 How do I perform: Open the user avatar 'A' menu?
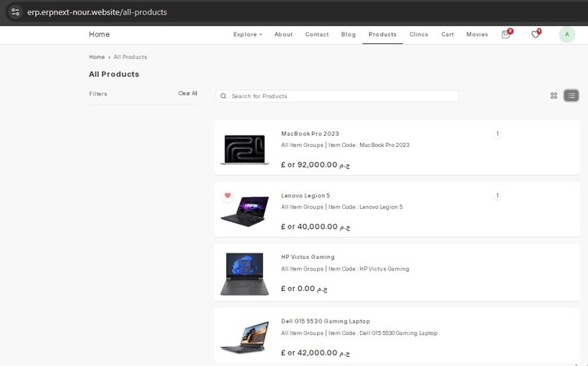567,34
